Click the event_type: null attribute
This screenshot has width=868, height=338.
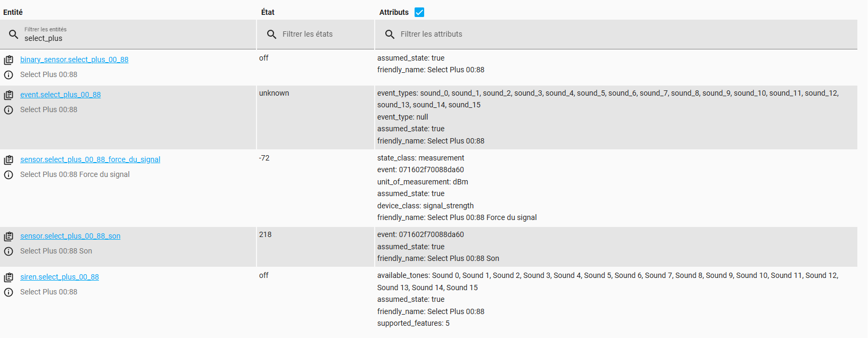[x=402, y=117]
